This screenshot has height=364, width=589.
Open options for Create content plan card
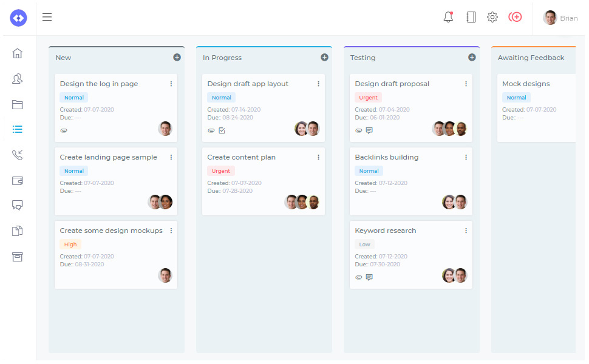319,157
